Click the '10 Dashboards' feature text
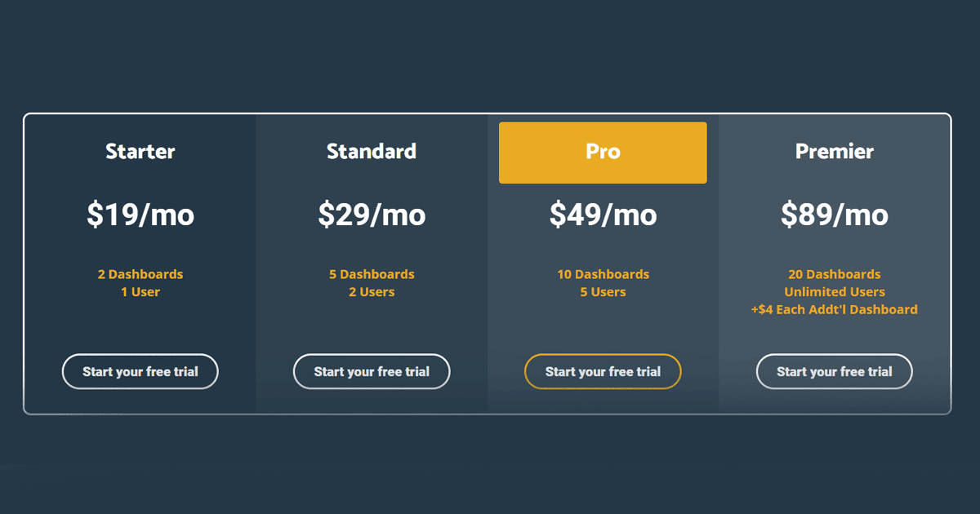980x514 pixels. point(604,274)
